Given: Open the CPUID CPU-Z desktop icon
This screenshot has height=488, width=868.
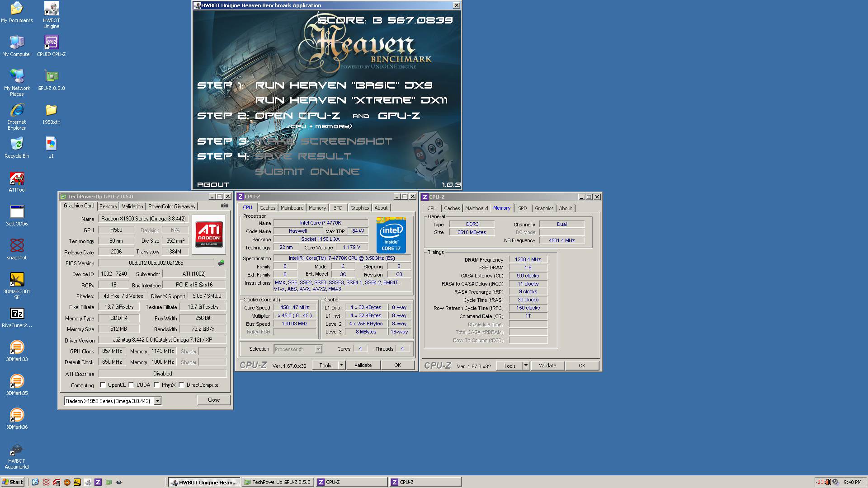Looking at the screenshot, I should [51, 46].
